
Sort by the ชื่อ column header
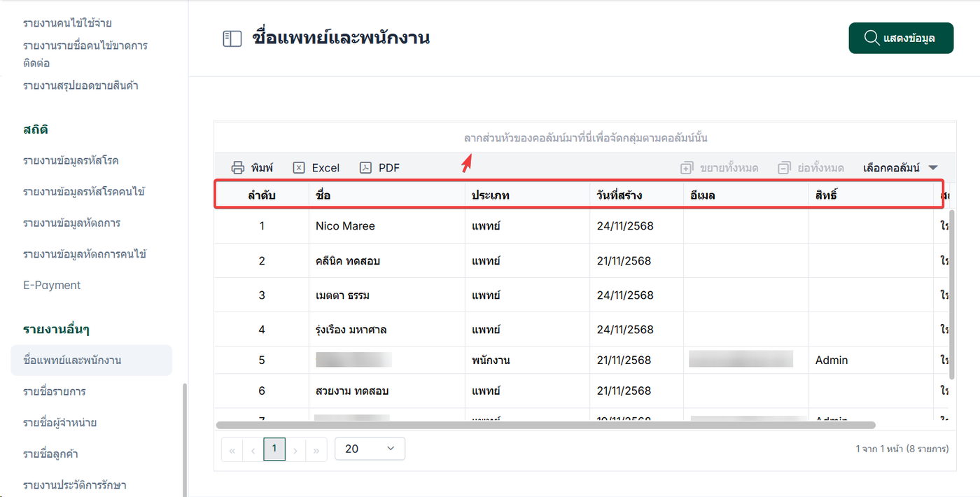click(323, 195)
